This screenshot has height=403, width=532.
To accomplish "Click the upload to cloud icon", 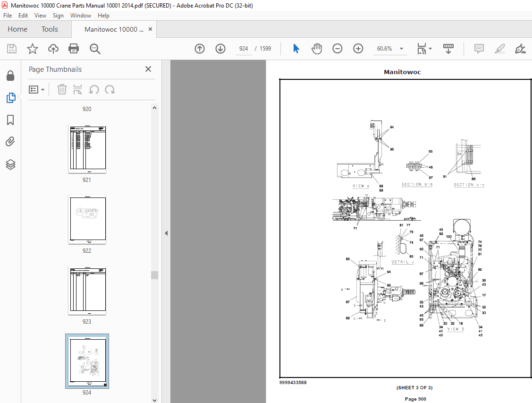I will (53, 49).
